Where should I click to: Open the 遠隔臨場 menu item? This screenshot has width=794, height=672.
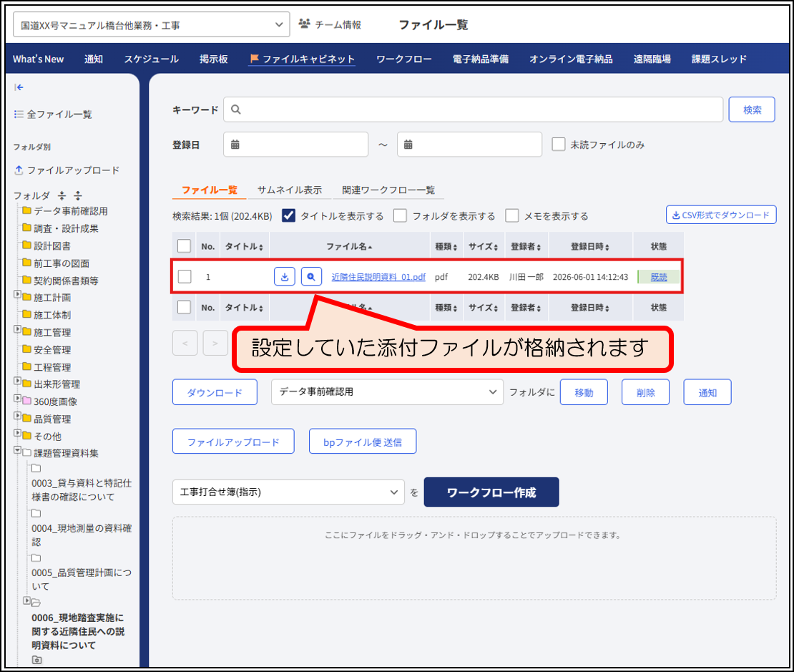[x=652, y=59]
